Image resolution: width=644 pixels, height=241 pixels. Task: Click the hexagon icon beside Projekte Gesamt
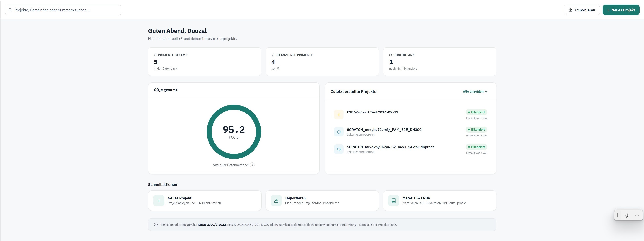(155, 55)
